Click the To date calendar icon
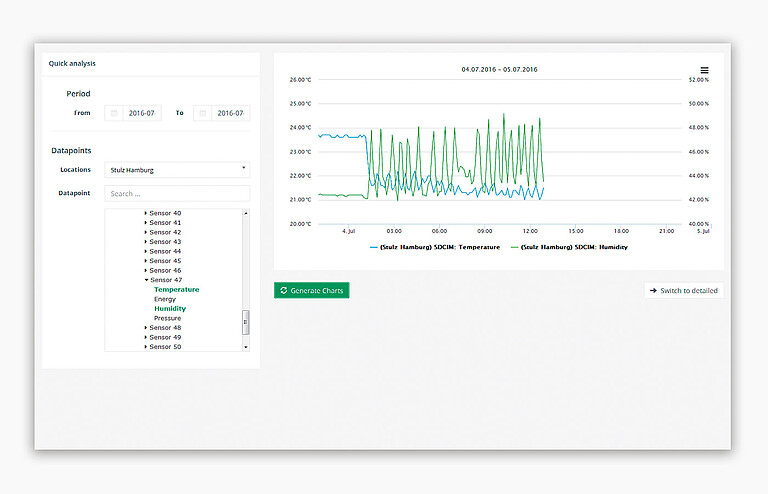This screenshot has width=768, height=494. (202, 113)
